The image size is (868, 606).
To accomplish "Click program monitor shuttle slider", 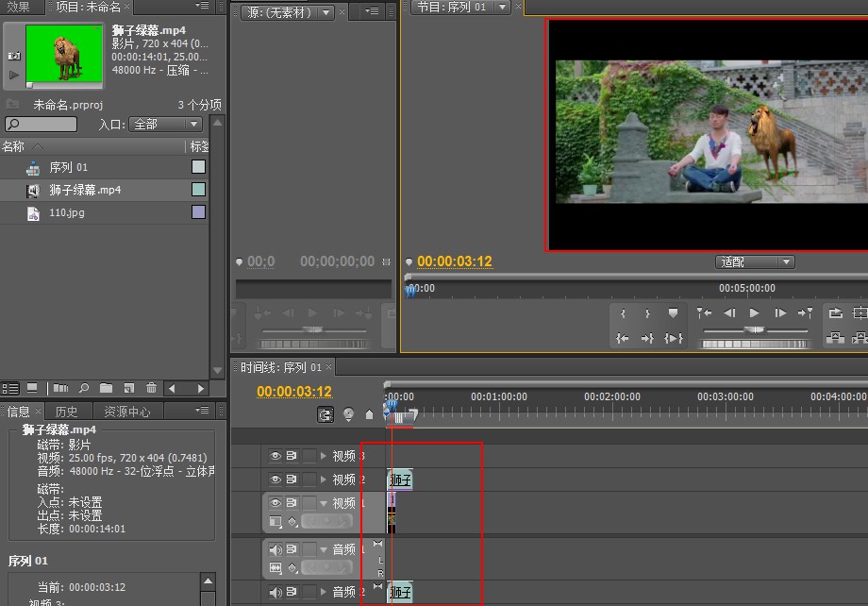I will click(x=754, y=330).
